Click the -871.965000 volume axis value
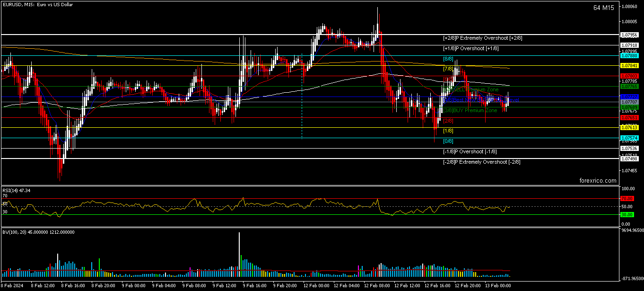This screenshot has width=644, height=291. coord(632,279)
